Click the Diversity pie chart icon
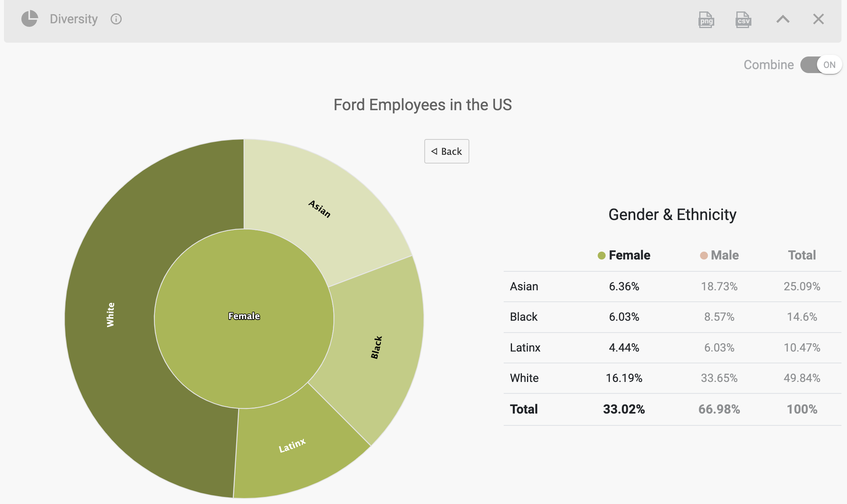The height and width of the screenshot is (504, 847). [x=30, y=19]
